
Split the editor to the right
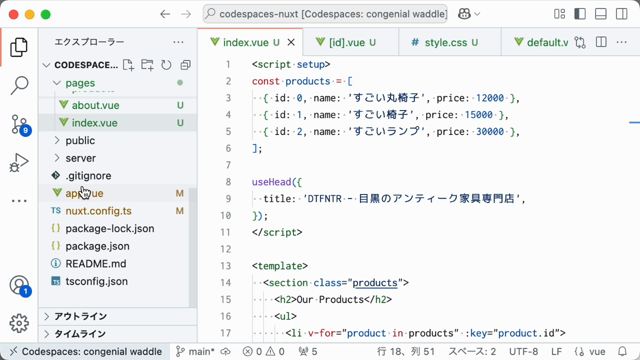601,42
